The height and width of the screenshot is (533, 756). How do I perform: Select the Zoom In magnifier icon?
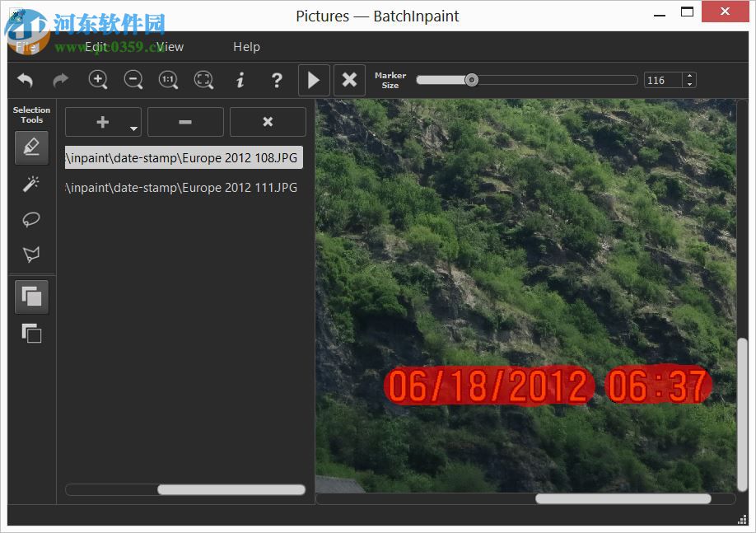tap(98, 80)
